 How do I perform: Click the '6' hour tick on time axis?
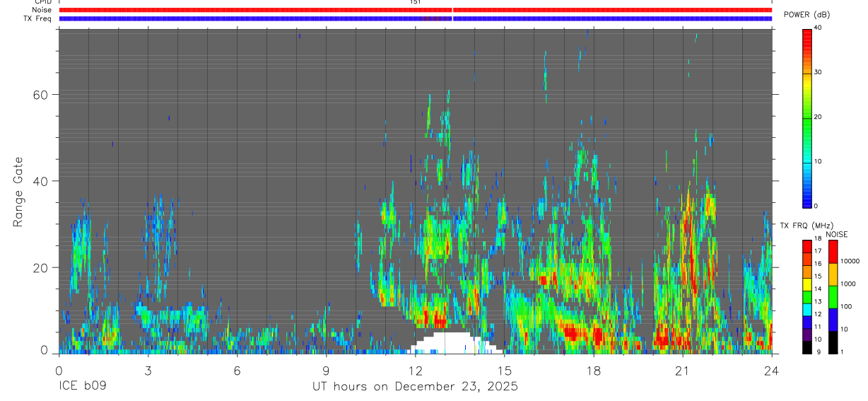point(237,370)
